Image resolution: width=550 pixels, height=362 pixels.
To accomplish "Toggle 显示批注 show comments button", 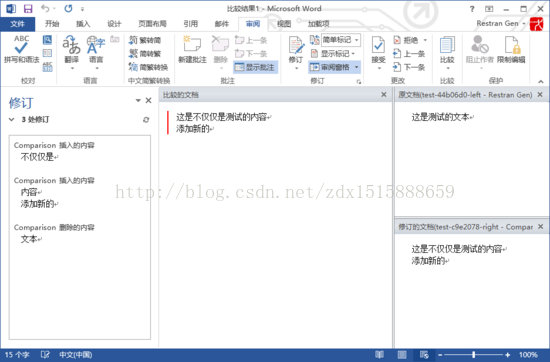I will click(255, 67).
